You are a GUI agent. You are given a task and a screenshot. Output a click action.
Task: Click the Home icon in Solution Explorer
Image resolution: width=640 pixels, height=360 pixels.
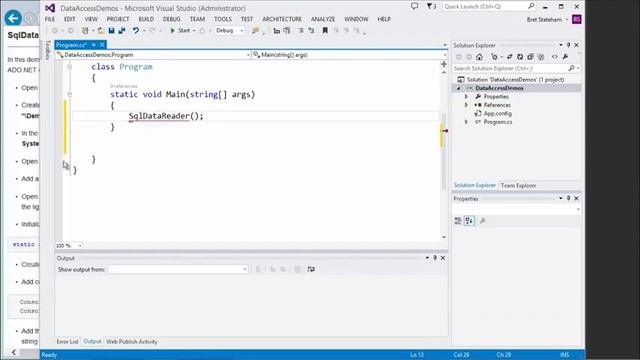(x=479, y=57)
